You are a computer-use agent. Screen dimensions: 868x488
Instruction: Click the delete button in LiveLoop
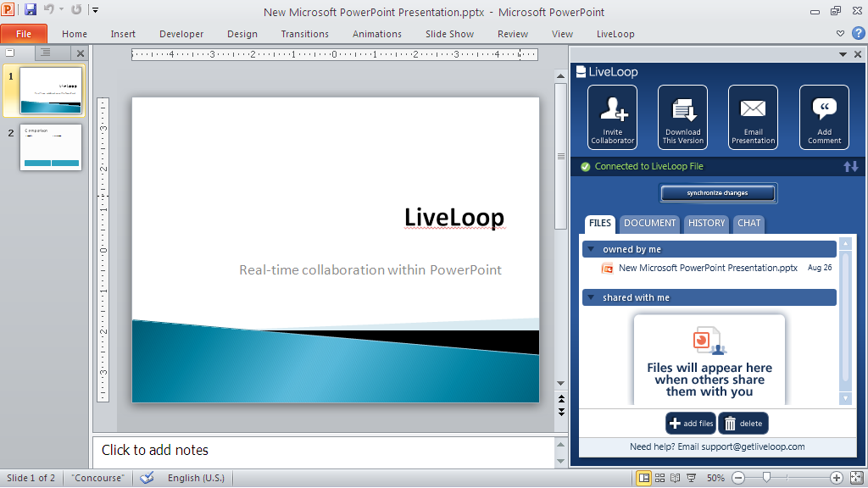(x=743, y=424)
